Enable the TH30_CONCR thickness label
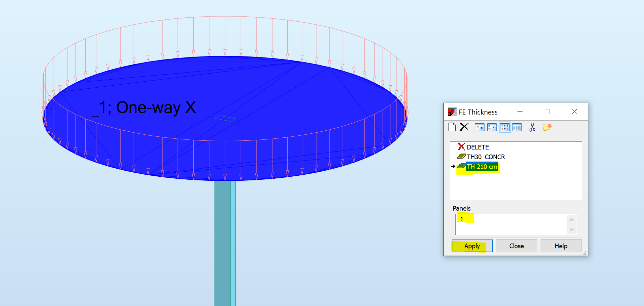Viewport: 644px width, 306px height. click(x=486, y=157)
